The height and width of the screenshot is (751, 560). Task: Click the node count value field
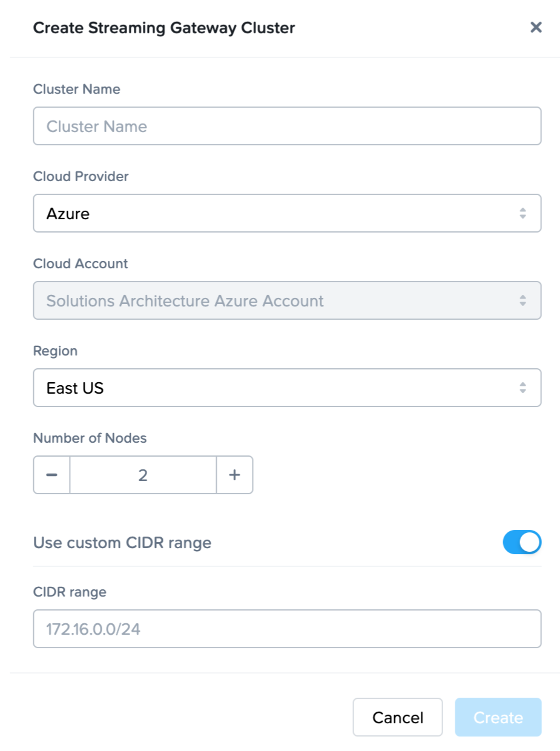pos(143,475)
